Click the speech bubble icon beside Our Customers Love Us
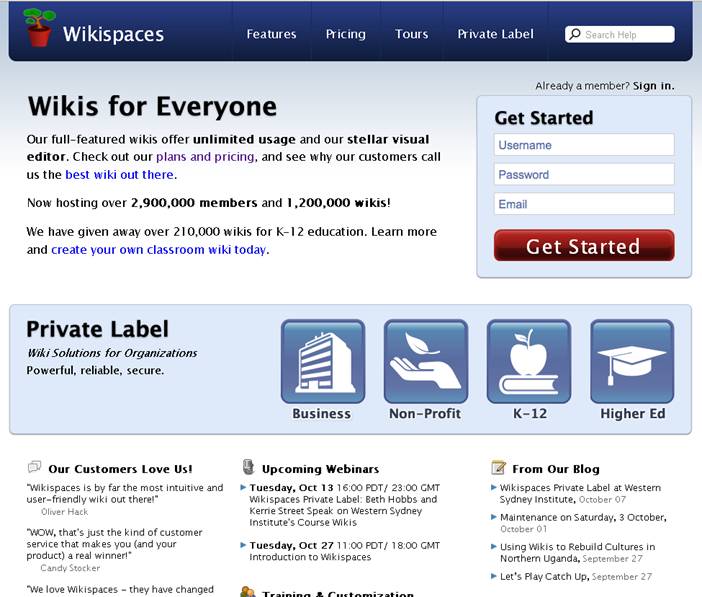The height and width of the screenshot is (597, 702). click(x=34, y=467)
